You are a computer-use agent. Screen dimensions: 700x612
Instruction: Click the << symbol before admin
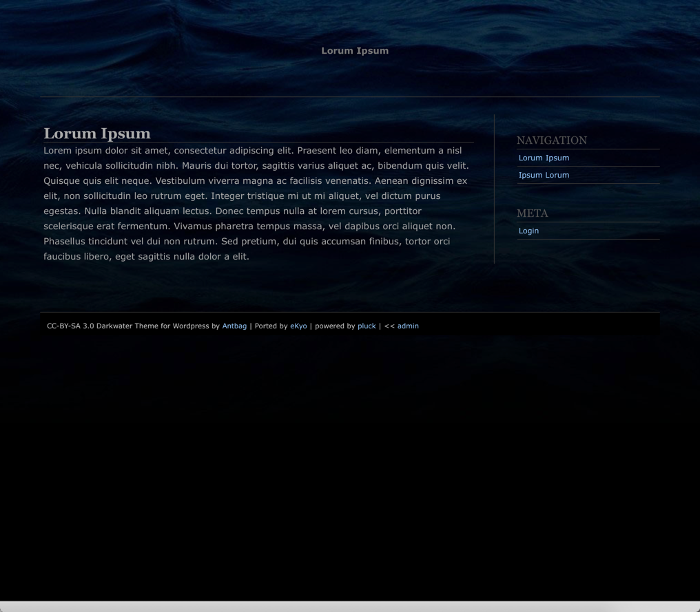point(389,326)
